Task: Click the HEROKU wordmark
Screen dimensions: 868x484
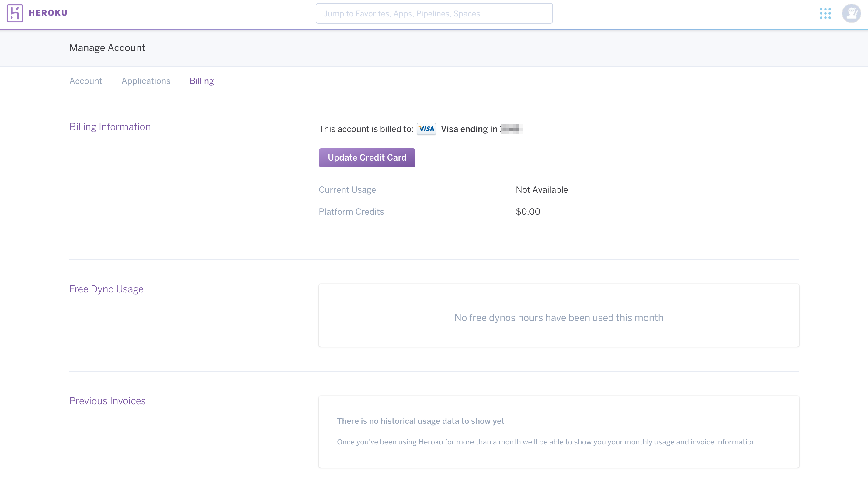Action: coord(48,13)
